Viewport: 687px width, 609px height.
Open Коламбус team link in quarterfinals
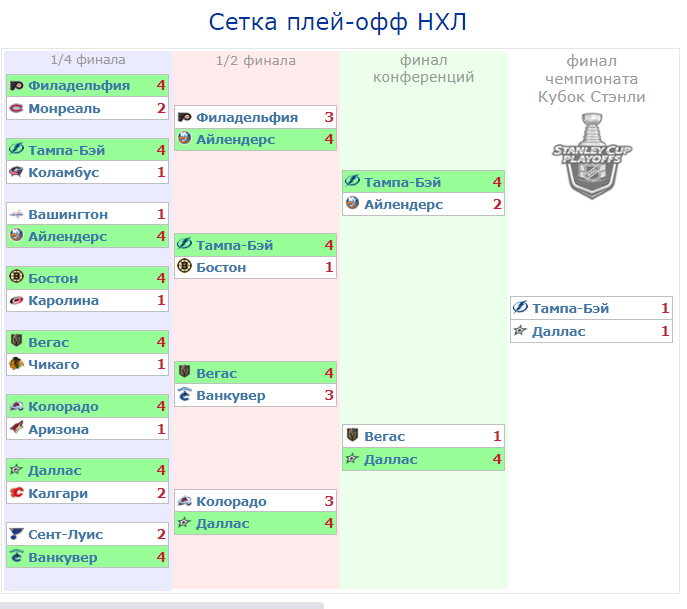pos(66,173)
